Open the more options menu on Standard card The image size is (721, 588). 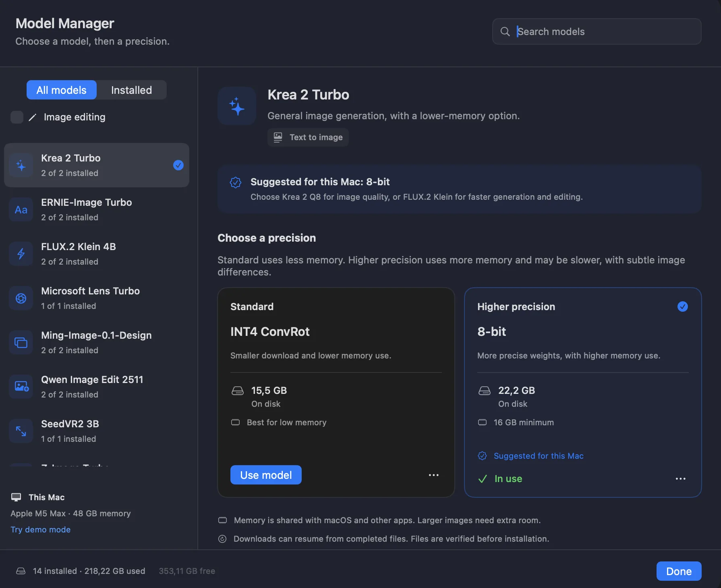point(434,475)
